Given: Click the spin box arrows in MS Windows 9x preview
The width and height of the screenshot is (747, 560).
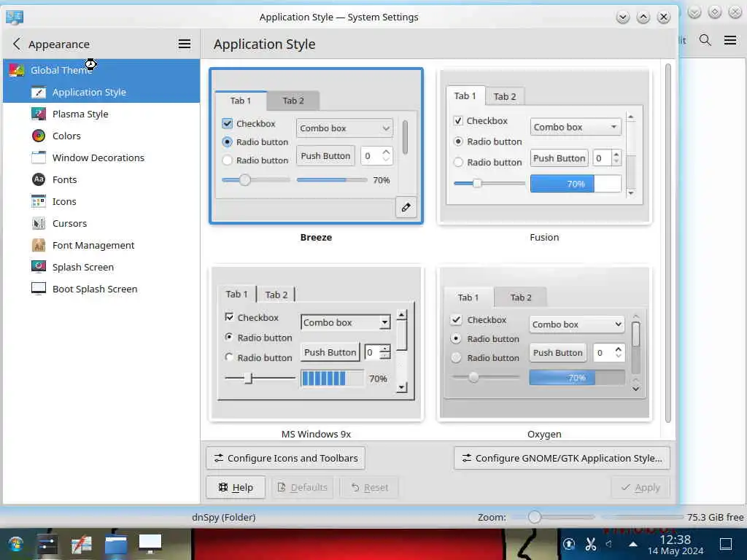Looking at the screenshot, I should (385, 352).
